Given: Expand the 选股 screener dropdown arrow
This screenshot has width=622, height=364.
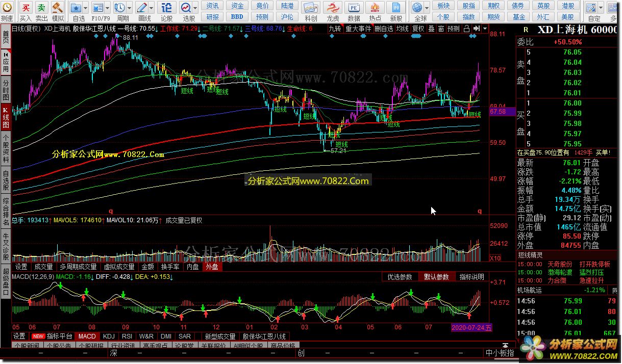Looking at the screenshot, I should point(195,8).
